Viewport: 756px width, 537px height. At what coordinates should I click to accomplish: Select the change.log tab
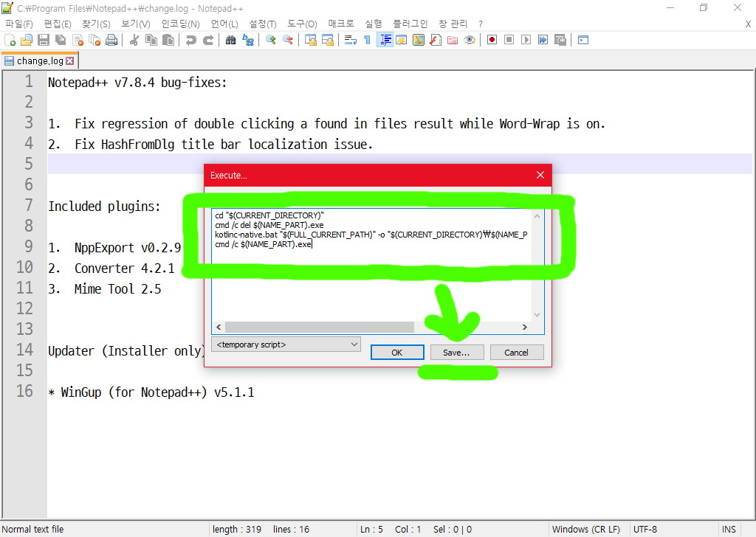(40, 60)
